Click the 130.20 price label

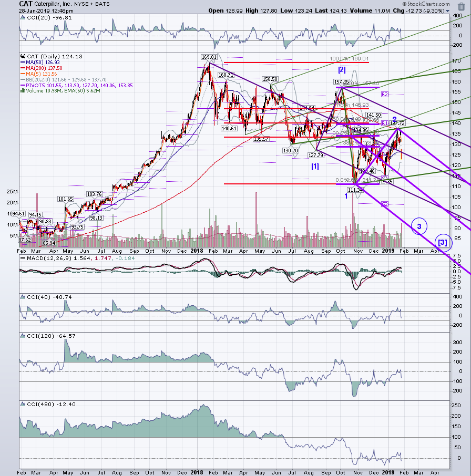[x=290, y=151]
